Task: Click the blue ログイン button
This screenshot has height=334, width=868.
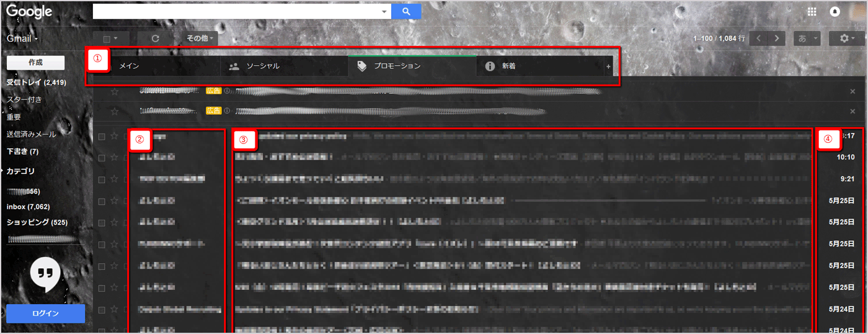Action: pos(45,314)
